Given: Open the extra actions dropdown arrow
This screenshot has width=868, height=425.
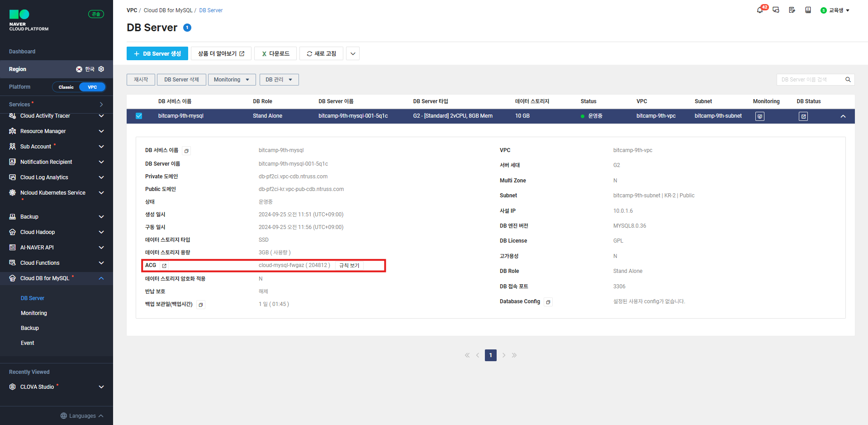Looking at the screenshot, I should click(x=353, y=53).
